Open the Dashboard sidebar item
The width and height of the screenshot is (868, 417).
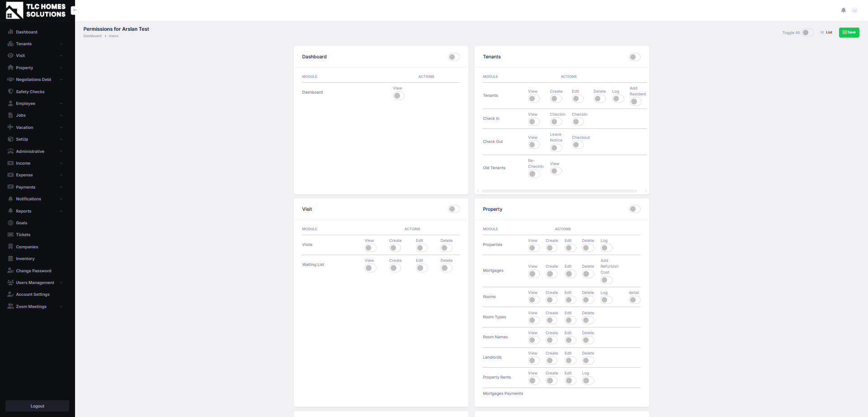click(x=27, y=32)
